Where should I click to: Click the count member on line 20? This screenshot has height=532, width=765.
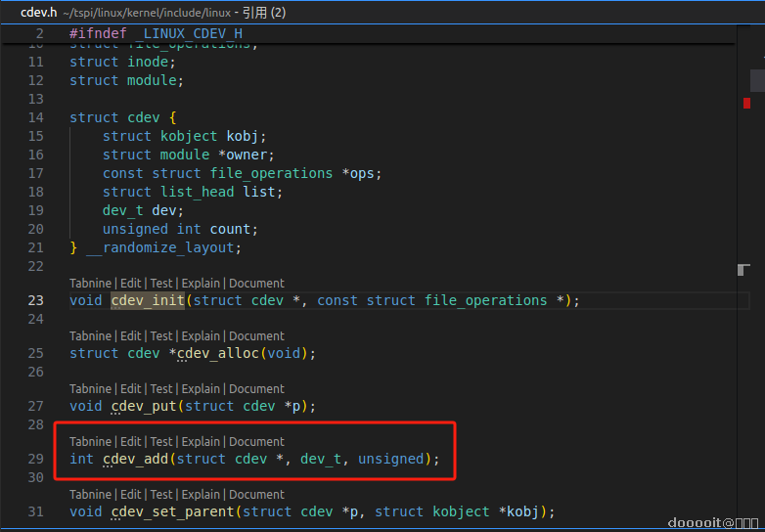(230, 229)
